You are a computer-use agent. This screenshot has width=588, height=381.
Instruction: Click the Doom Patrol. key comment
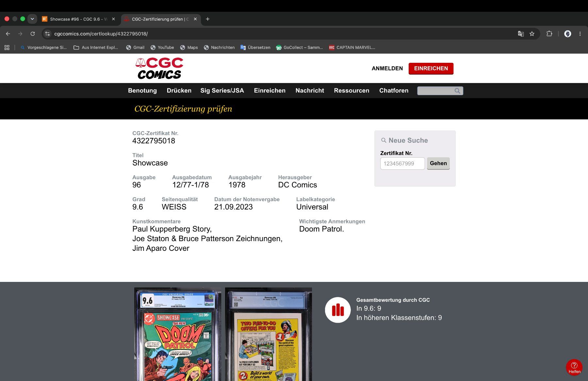pos(321,229)
